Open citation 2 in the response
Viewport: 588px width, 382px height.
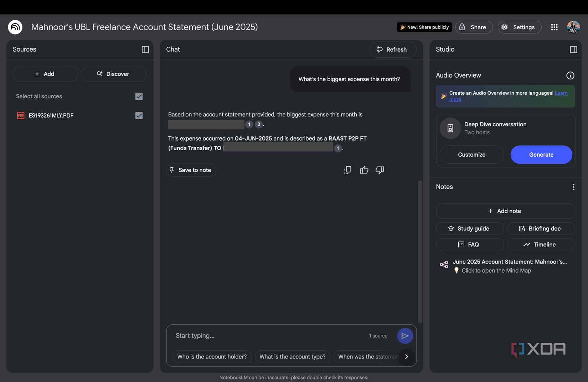(x=259, y=124)
